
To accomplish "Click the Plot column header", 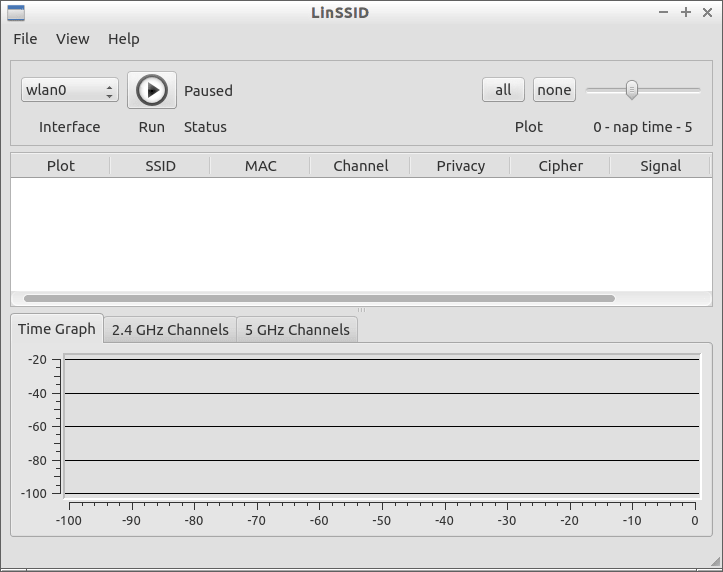I will pyautogui.click(x=61, y=166).
